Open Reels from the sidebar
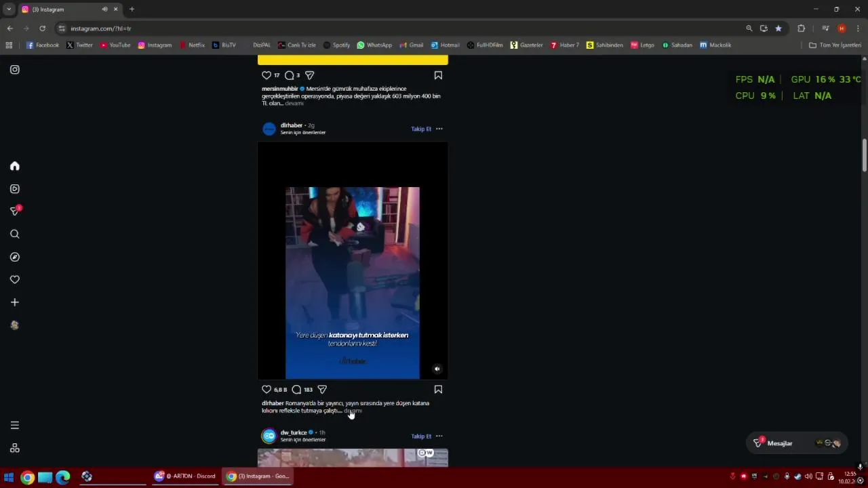868x488 pixels. 15,189
